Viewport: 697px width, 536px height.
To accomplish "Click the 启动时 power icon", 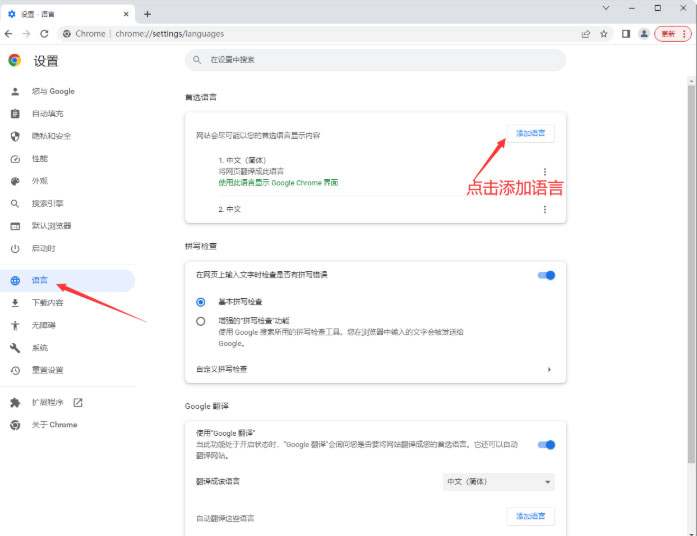I will [15, 248].
